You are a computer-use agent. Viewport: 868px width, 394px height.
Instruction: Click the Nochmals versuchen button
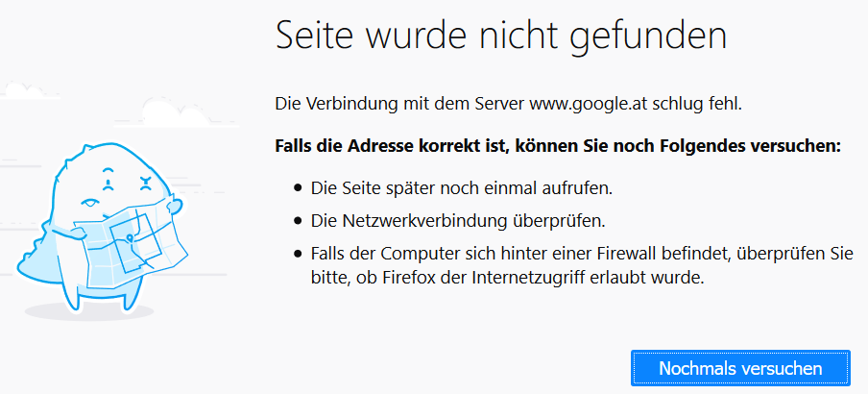tap(740, 368)
